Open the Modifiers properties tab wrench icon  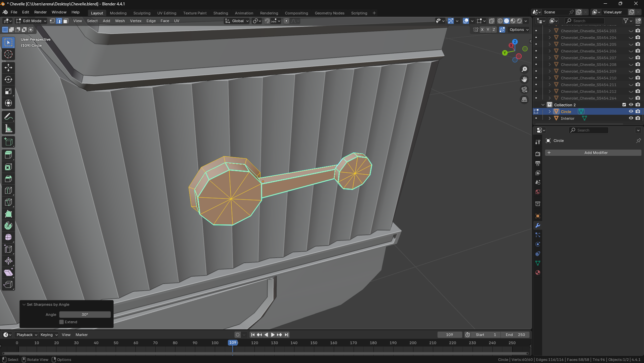(x=538, y=225)
